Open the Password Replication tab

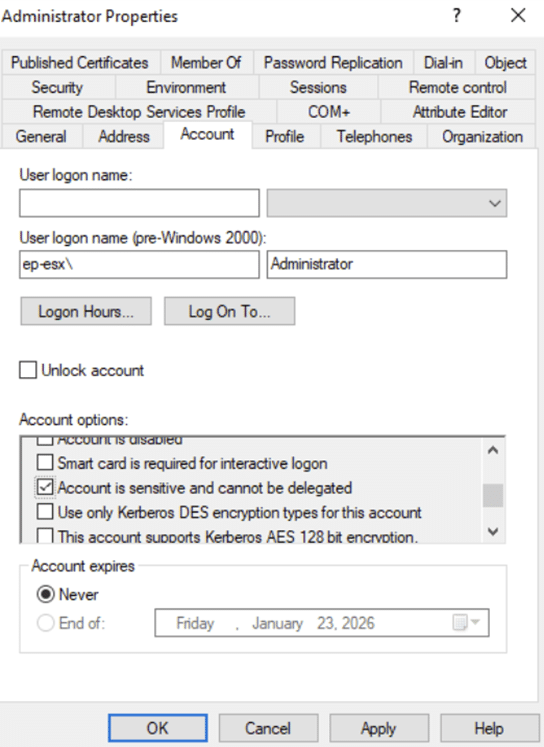pos(333,62)
